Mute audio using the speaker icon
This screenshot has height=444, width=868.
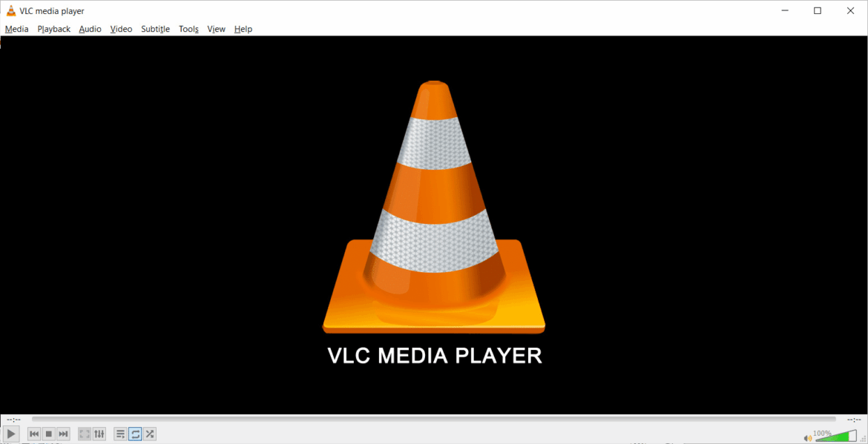(x=808, y=438)
